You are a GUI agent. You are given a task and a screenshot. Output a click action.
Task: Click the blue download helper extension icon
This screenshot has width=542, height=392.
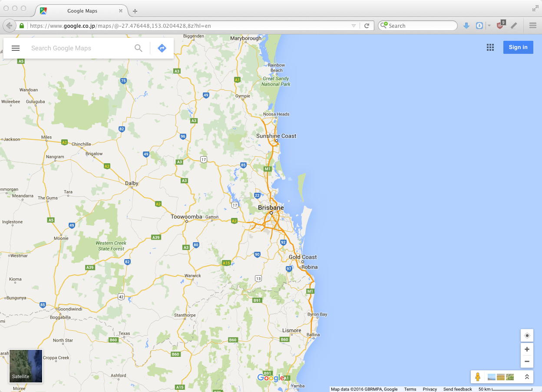pyautogui.click(x=479, y=26)
